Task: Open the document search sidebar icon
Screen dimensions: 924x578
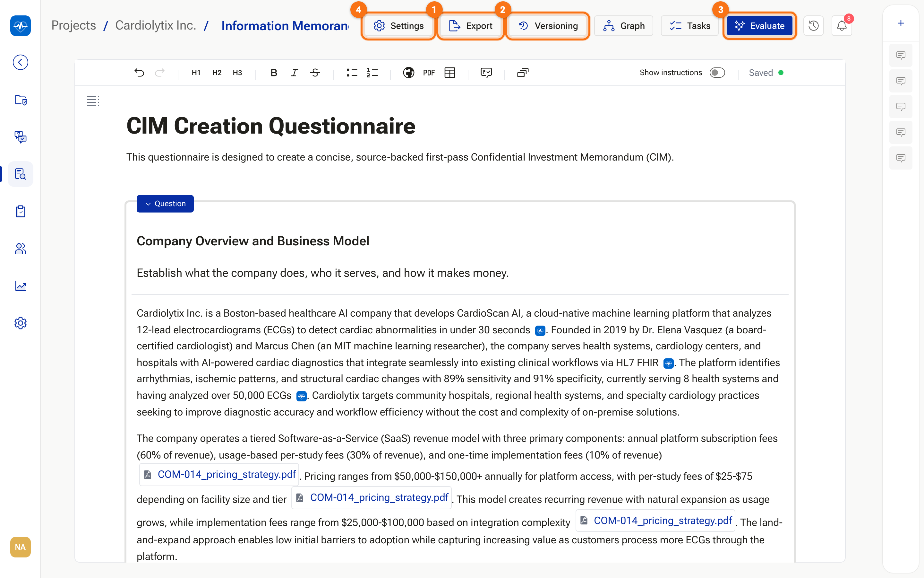Action: [20, 174]
